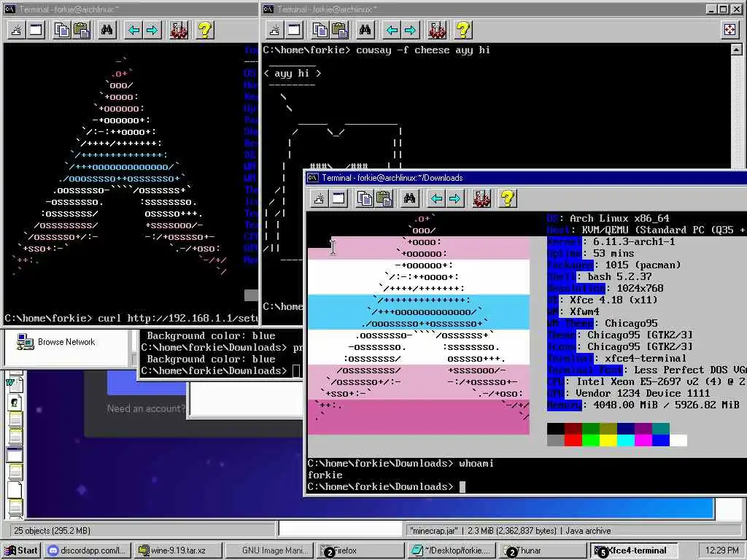
Task: Copy selection in the left neofetch terminal toolbar
Action: pos(62,30)
